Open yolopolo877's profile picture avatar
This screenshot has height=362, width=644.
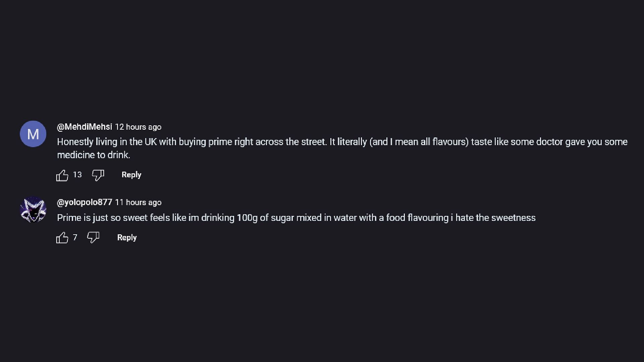33,210
